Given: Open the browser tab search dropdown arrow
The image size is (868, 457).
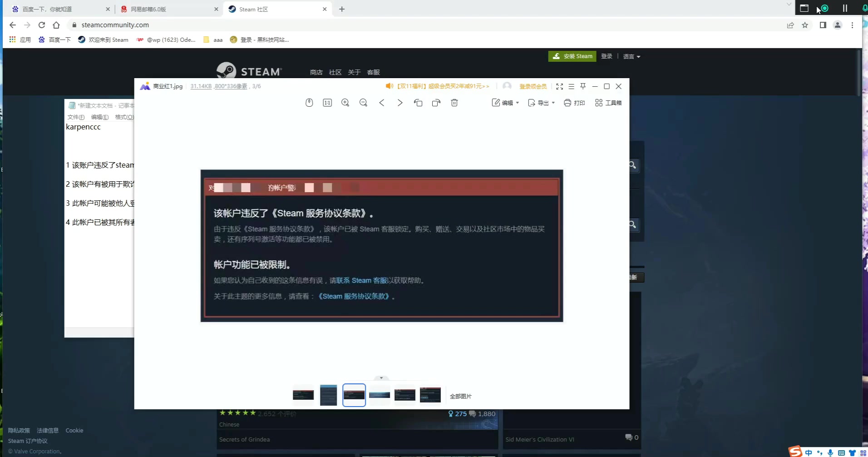Looking at the screenshot, I should (x=789, y=4).
